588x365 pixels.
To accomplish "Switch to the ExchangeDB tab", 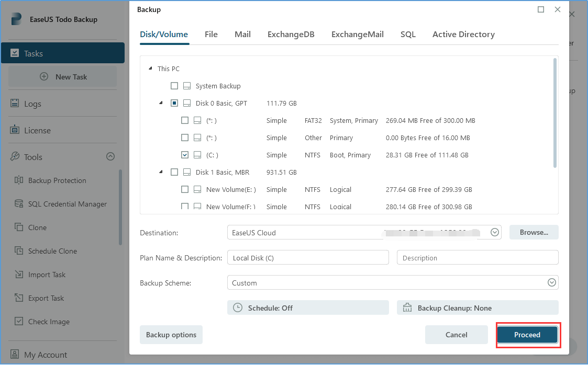I will click(x=291, y=34).
